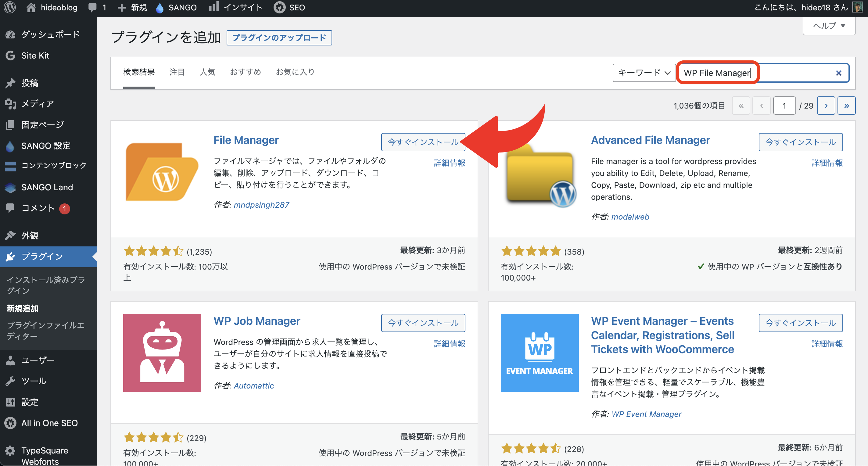Open 外観 appearance menu in sidebar

tap(48, 235)
